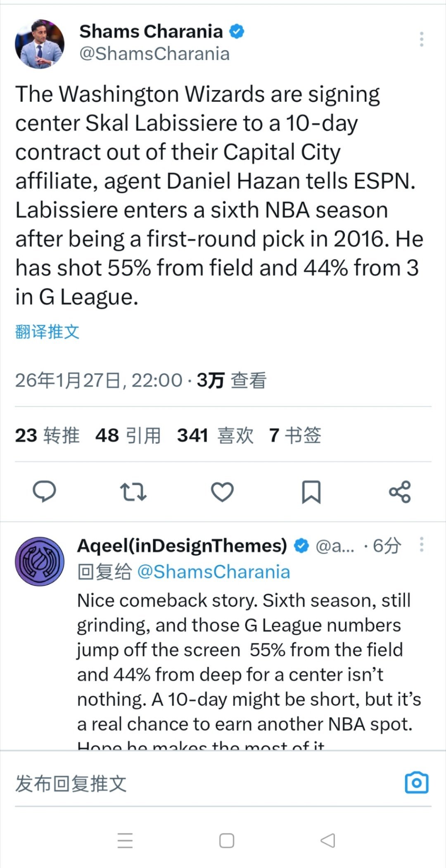The width and height of the screenshot is (446, 868).
Task: Open Shams Charania's profile picture
Action: [40, 44]
